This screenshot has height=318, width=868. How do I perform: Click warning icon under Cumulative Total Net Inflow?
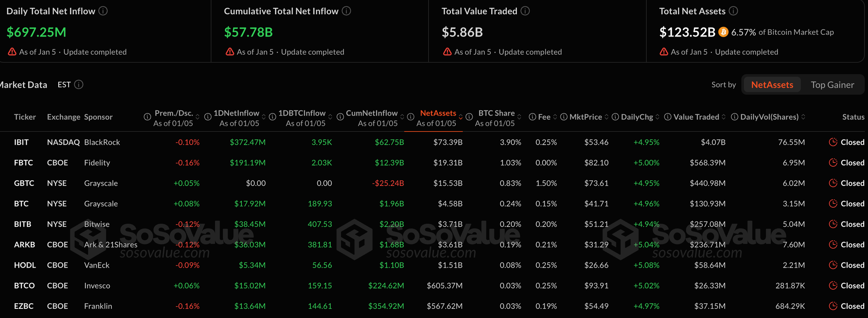tap(230, 51)
